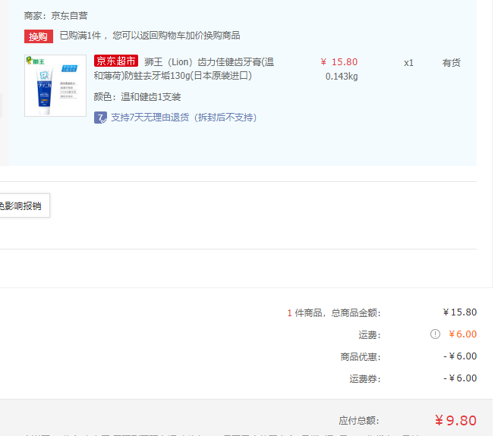
Task: Click 支持7天无理由退货 return policy link
Action: (x=184, y=118)
